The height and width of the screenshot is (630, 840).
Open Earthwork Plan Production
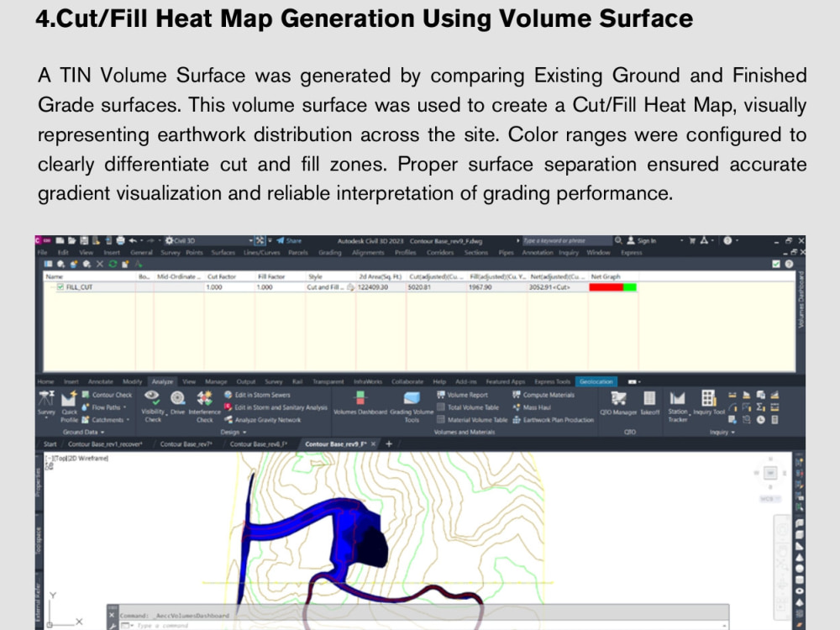point(554,420)
